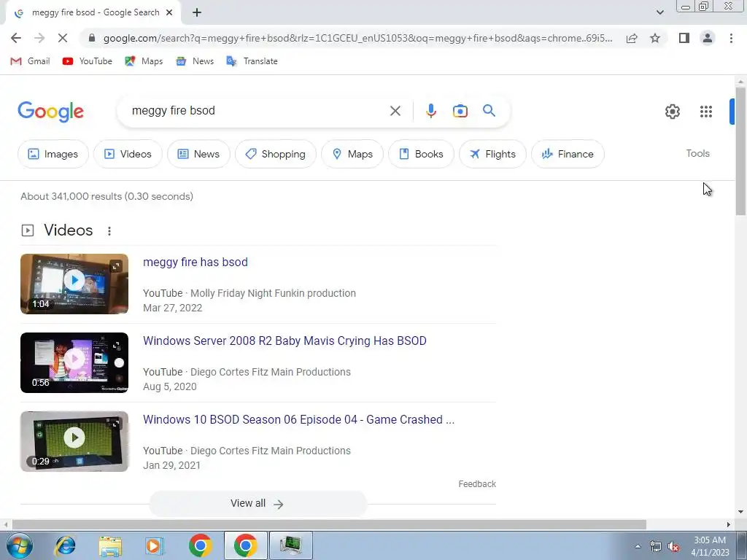Screen dimensions: 747x560
Task: Filter results by Flights
Action: 492,154
